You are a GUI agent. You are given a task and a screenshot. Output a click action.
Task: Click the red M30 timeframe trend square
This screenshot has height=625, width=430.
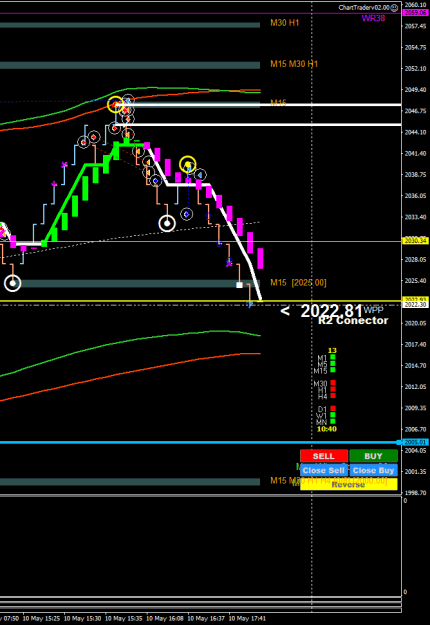[x=333, y=383]
